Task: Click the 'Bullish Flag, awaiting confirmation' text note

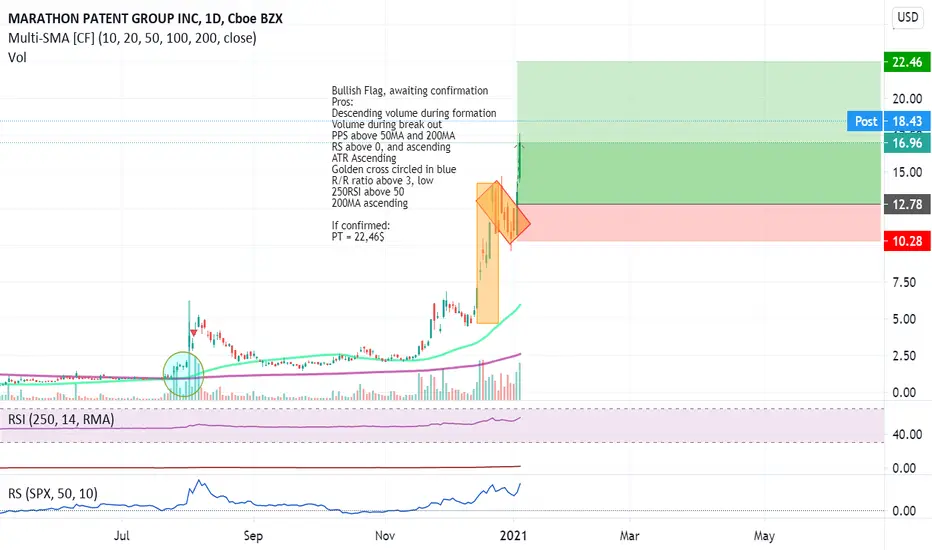Action: [x=410, y=91]
